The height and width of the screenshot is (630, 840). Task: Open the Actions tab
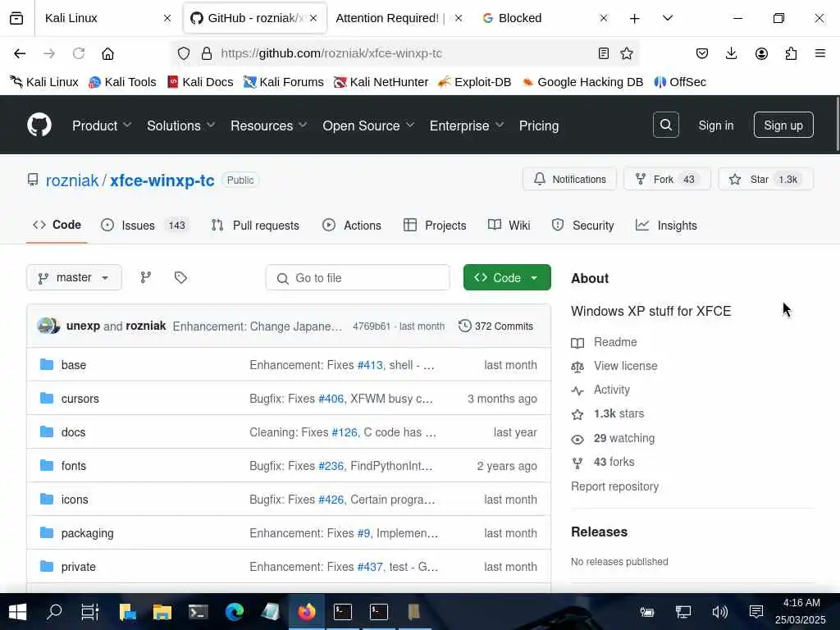(352, 226)
